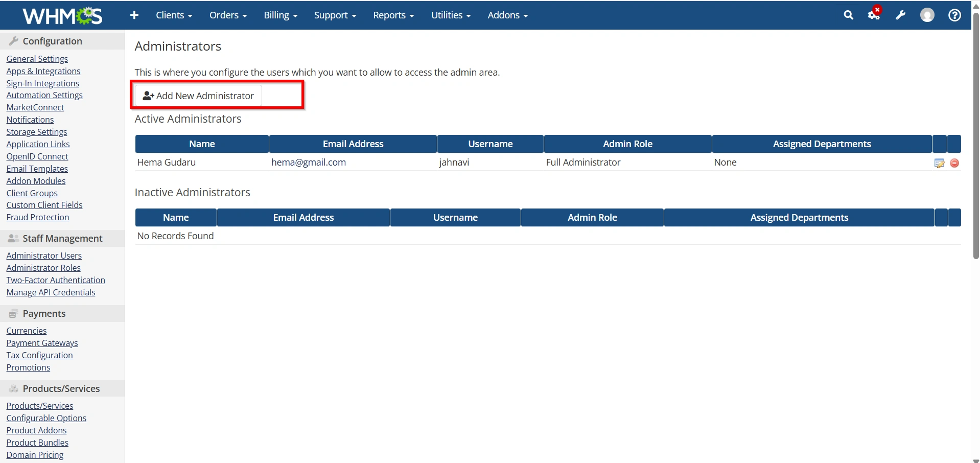The image size is (980, 463).
Task: Open Promotions link
Action: 28,367
